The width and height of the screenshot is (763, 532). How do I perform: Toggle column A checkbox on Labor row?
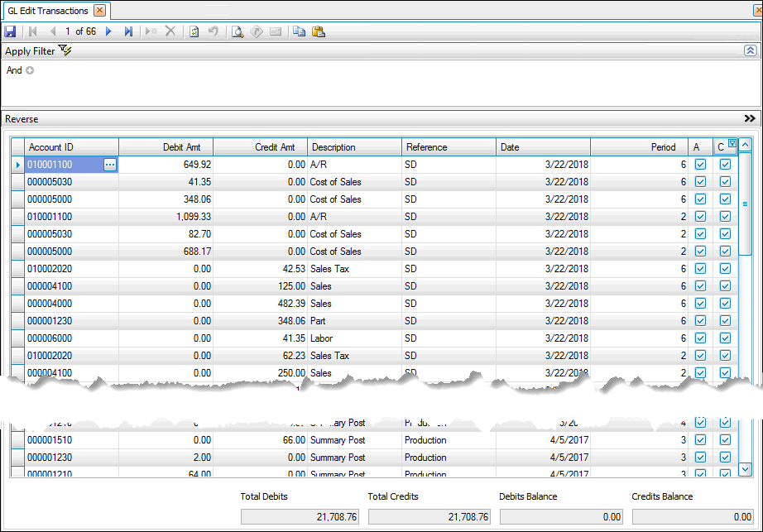700,338
